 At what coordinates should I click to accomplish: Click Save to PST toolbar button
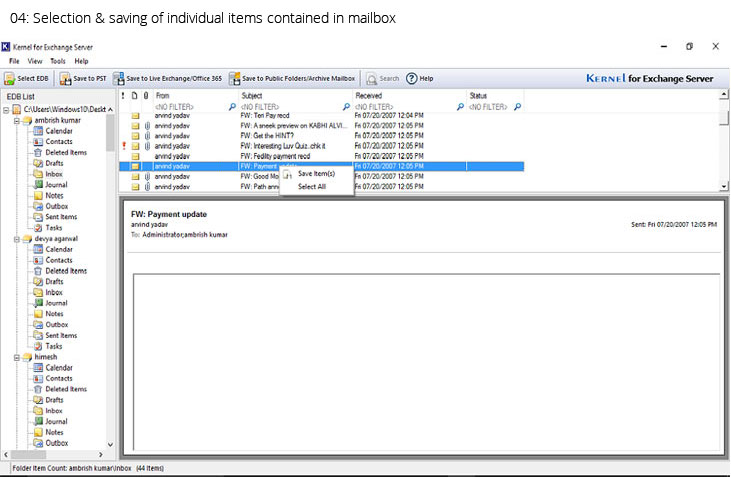(83, 78)
